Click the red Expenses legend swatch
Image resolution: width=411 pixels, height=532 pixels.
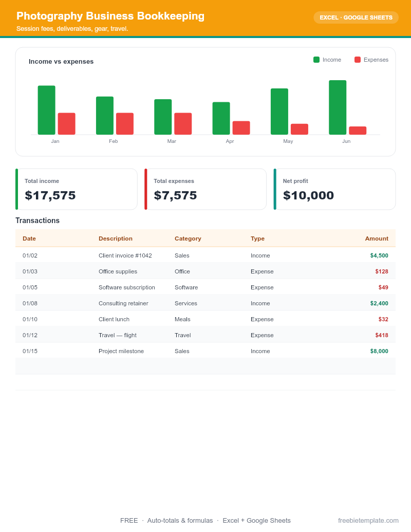(358, 60)
